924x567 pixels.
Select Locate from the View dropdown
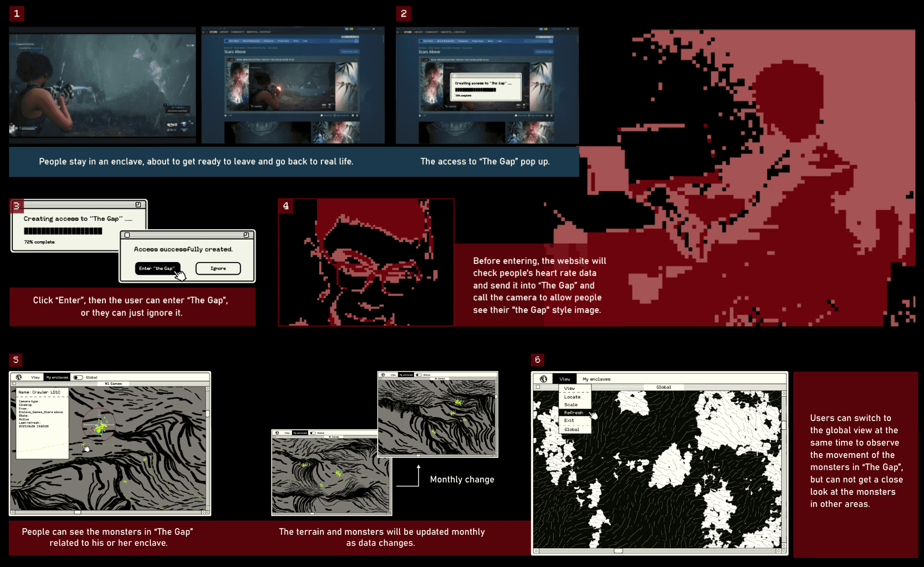[x=572, y=397]
